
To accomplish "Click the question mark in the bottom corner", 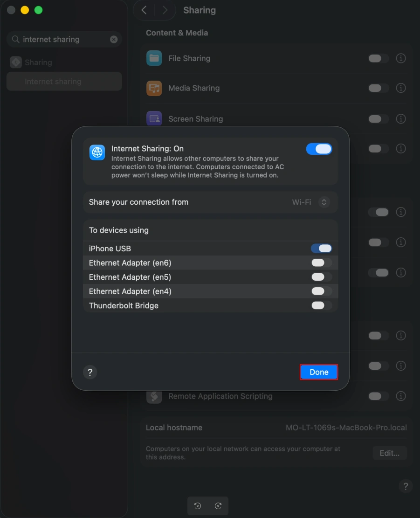I will tap(405, 486).
